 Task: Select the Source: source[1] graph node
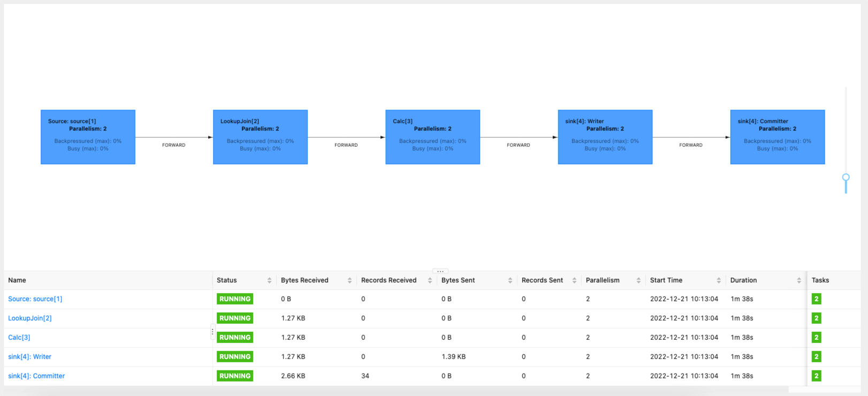tap(88, 137)
